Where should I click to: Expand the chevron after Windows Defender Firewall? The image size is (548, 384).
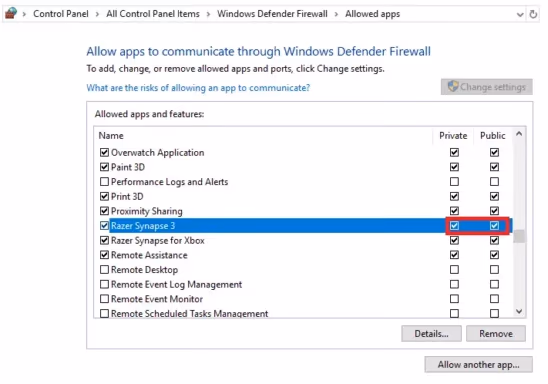click(x=336, y=14)
